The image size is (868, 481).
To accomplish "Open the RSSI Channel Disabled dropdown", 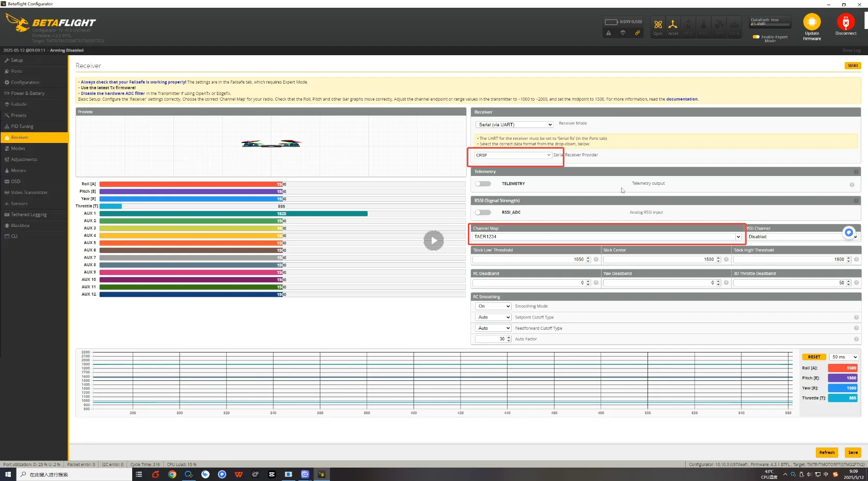I will (802, 237).
